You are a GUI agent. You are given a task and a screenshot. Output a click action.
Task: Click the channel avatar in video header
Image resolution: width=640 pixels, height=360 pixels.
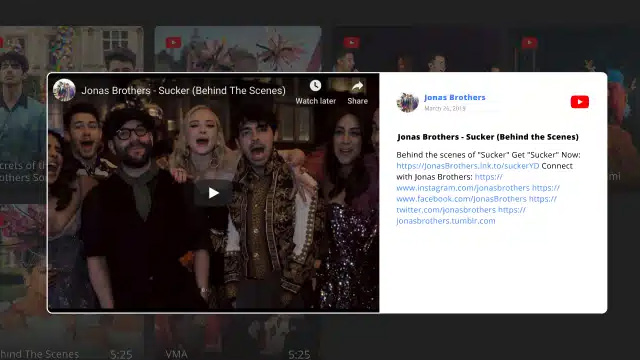pos(64,90)
